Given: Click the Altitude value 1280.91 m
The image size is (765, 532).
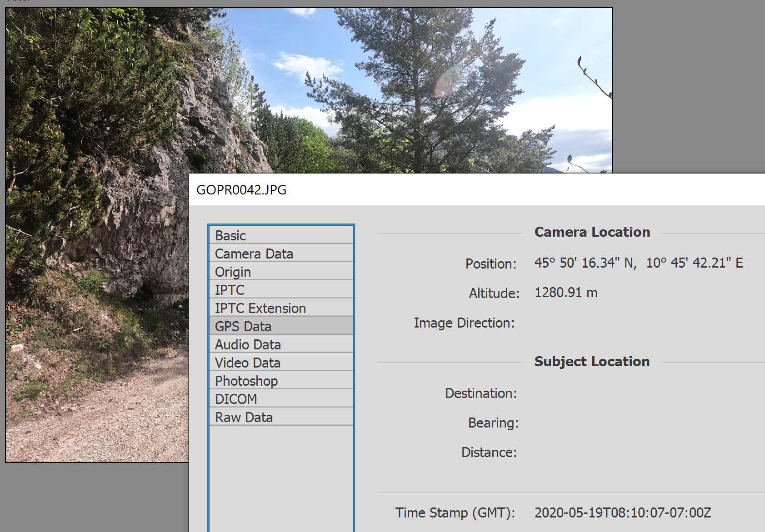Looking at the screenshot, I should tap(566, 293).
